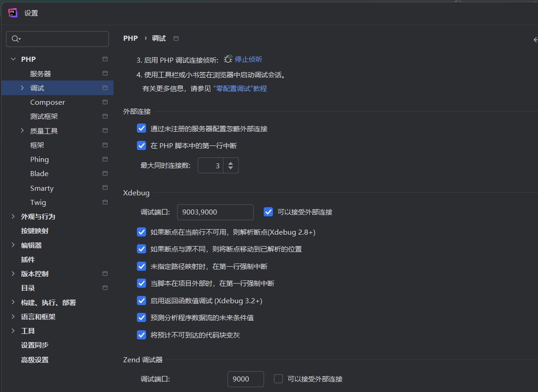The image size is (538, 392).
Task: Expand the 质量工具 node chevron
Action: tap(22, 130)
